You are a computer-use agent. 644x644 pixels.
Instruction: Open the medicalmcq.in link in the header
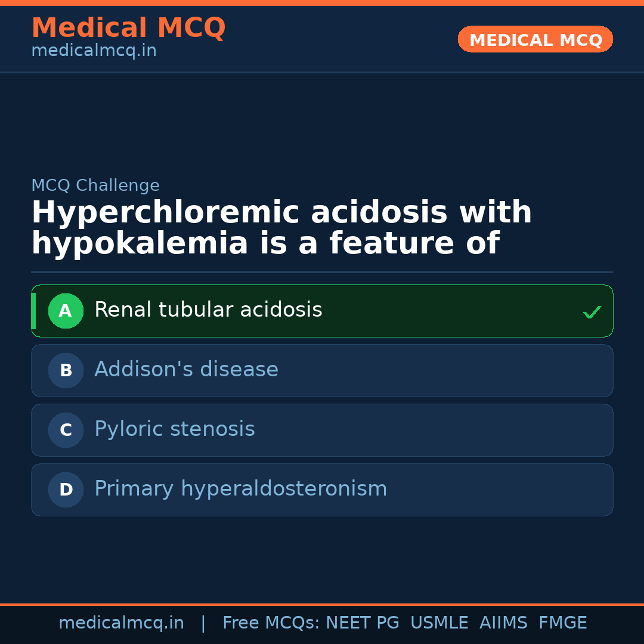coord(94,51)
